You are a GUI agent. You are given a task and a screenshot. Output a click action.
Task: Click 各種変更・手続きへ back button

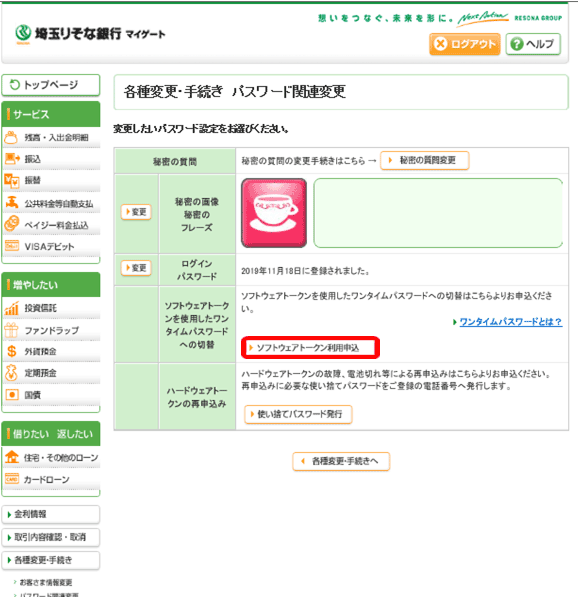pos(341,461)
